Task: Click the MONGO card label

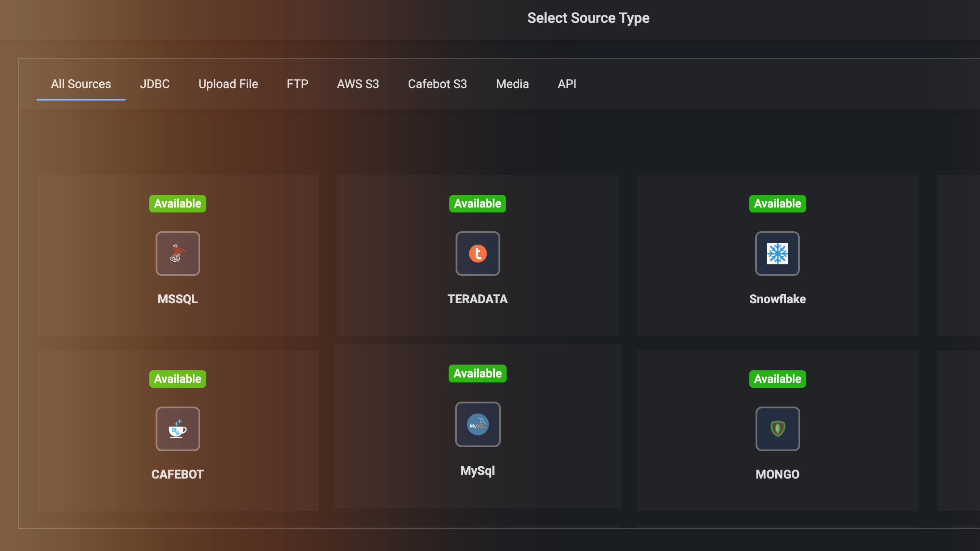Action: tap(777, 475)
